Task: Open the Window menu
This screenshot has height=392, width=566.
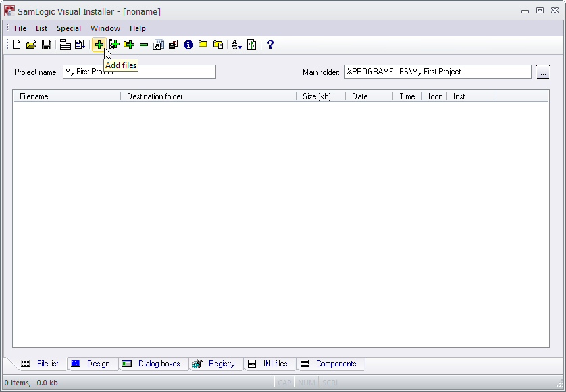Action: click(x=105, y=28)
